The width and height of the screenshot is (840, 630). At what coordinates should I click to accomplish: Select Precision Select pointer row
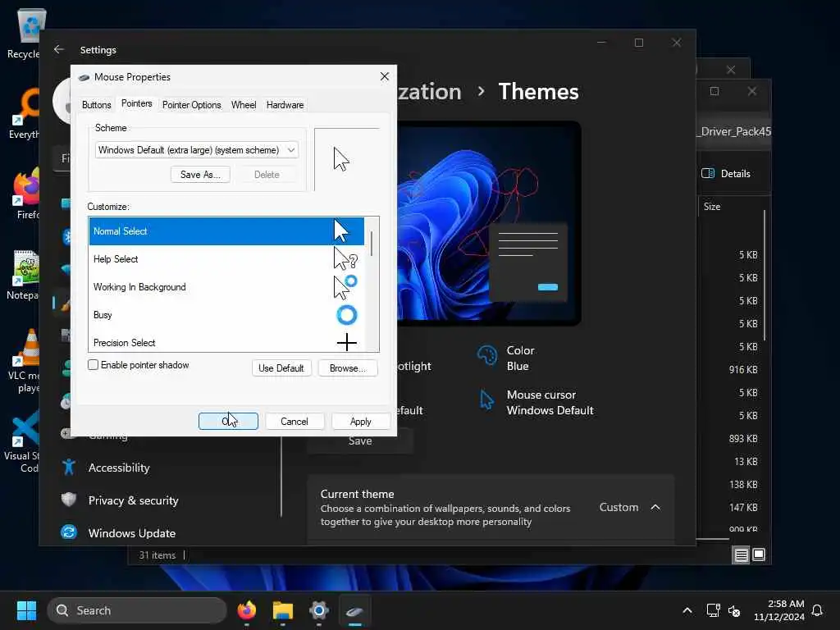point(226,342)
